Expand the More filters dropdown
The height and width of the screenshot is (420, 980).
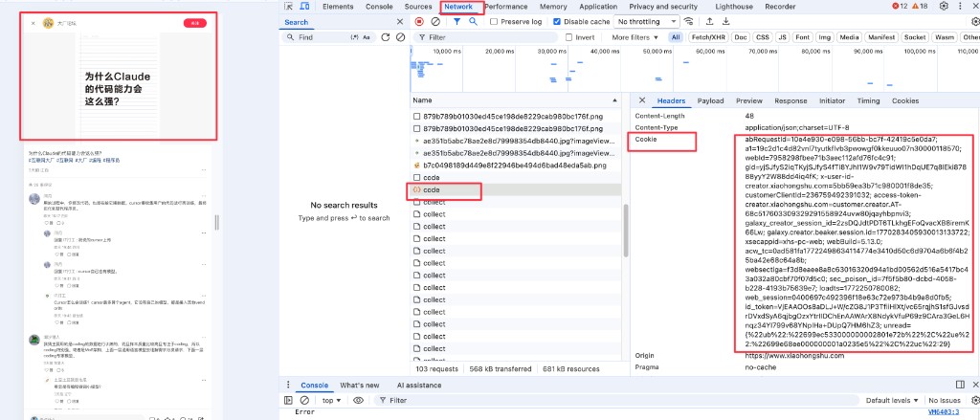[635, 37]
